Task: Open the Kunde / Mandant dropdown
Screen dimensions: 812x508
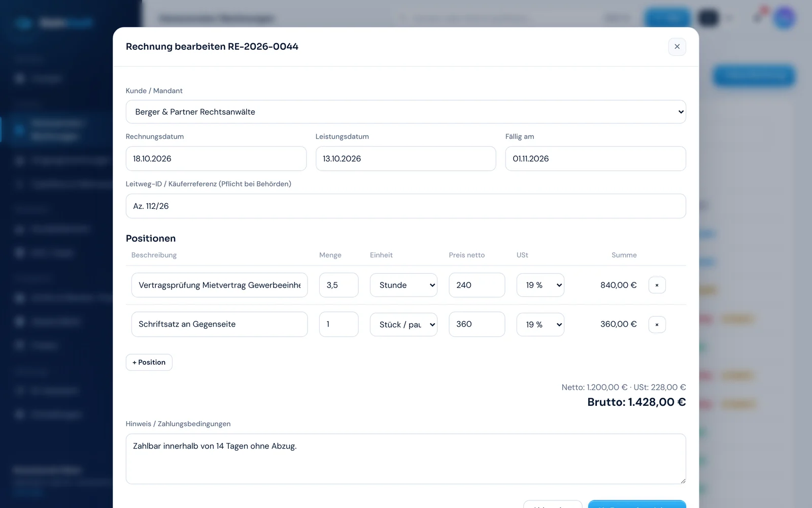Action: pyautogui.click(x=406, y=112)
